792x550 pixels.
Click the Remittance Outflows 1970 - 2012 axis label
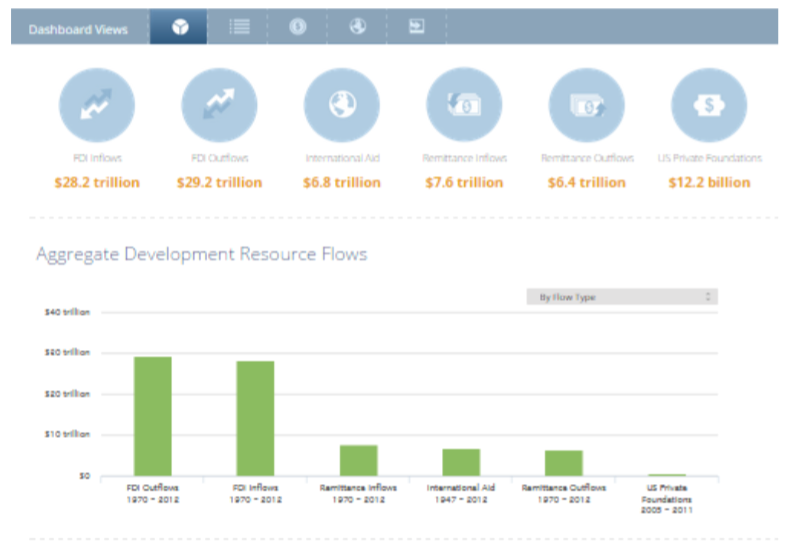click(564, 493)
